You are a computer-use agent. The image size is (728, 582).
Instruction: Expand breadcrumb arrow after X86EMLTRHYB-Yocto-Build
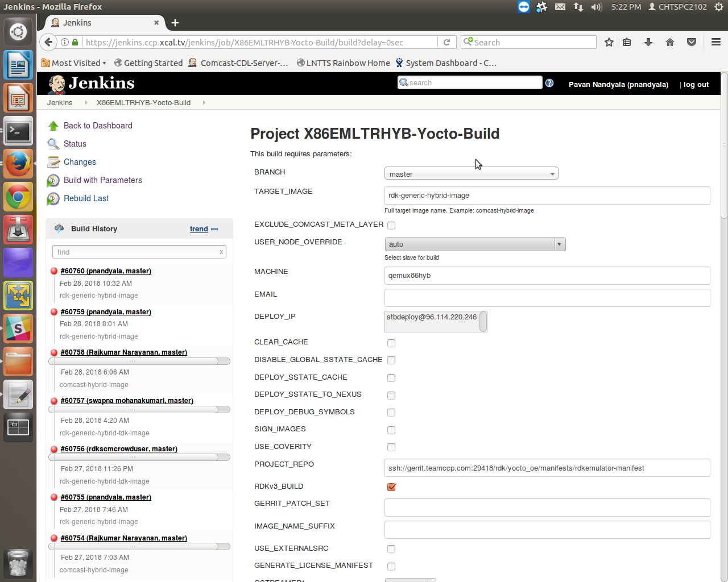(x=204, y=103)
